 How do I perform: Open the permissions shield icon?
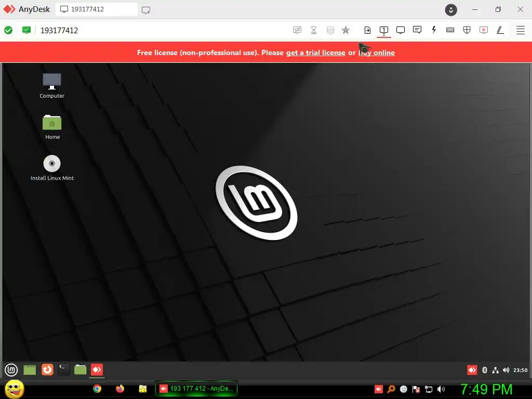pos(467,30)
